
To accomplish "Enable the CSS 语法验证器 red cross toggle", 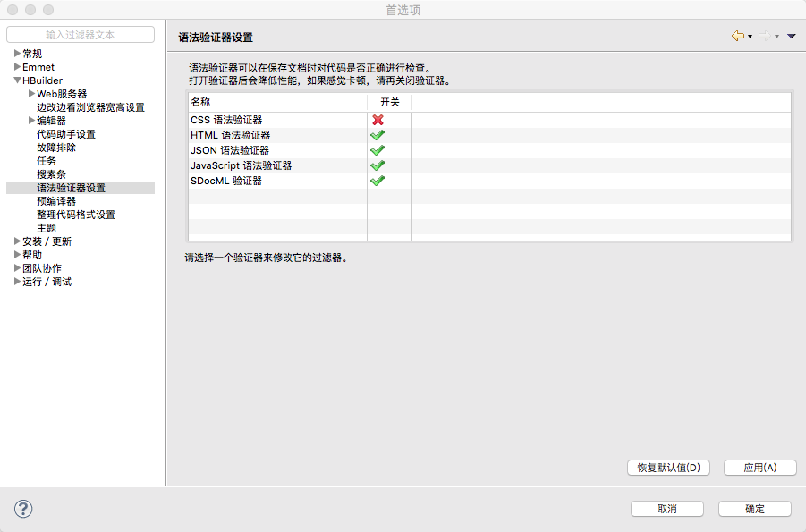I will click(378, 120).
